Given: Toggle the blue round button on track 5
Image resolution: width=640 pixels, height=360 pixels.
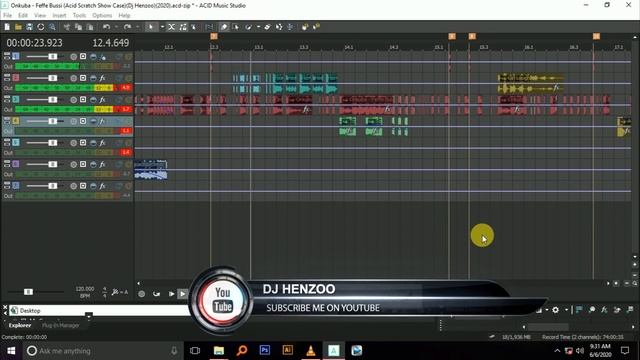Looking at the screenshot, I should click(x=93, y=142).
